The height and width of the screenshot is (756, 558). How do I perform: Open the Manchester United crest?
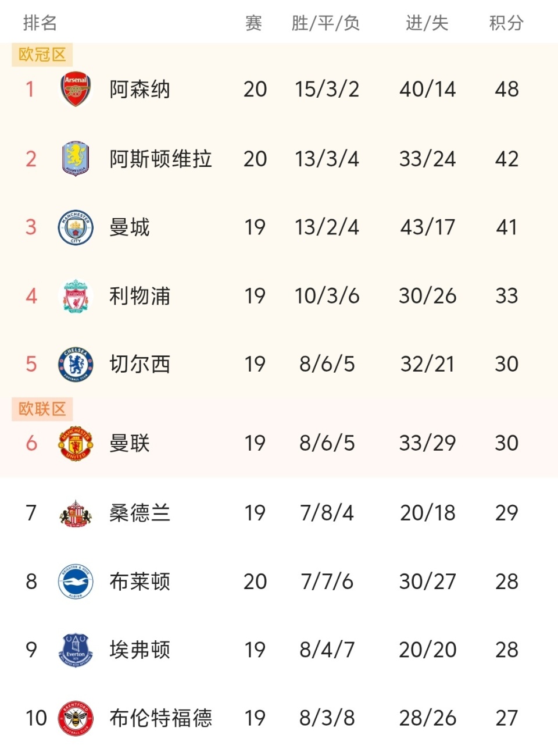[x=76, y=444]
